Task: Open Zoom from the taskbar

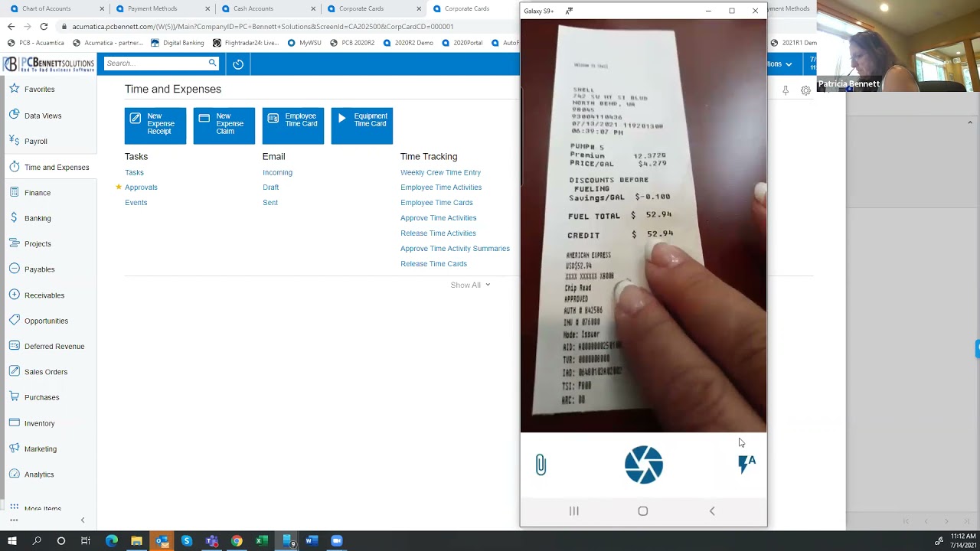Action: [x=336, y=541]
